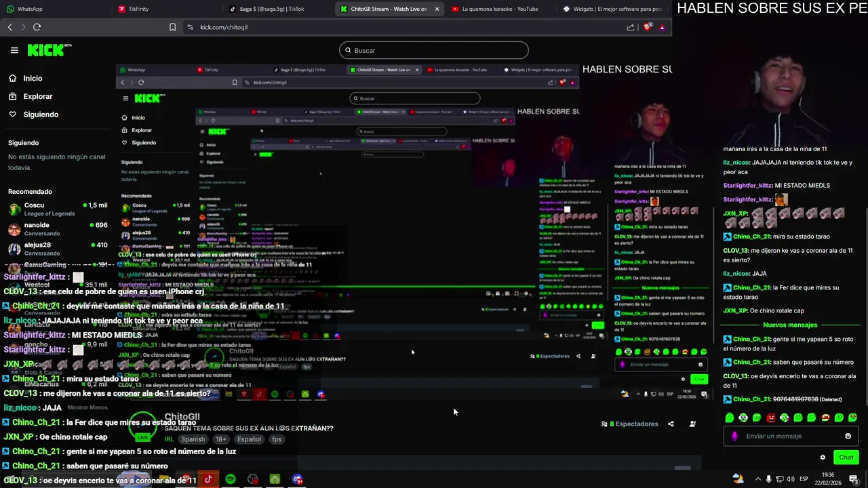This screenshot has width=868, height=488.
Task: Click the IRL category below stream title
Action: [169, 439]
